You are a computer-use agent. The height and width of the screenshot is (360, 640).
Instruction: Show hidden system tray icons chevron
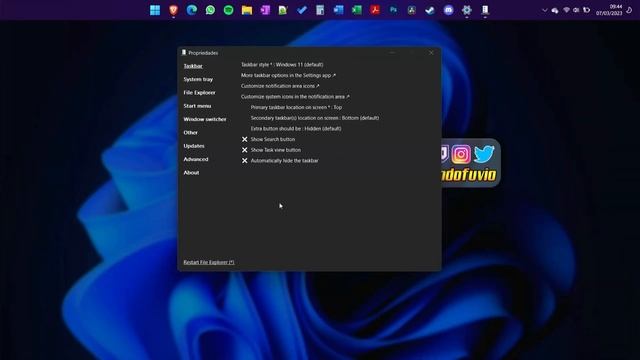(x=544, y=10)
